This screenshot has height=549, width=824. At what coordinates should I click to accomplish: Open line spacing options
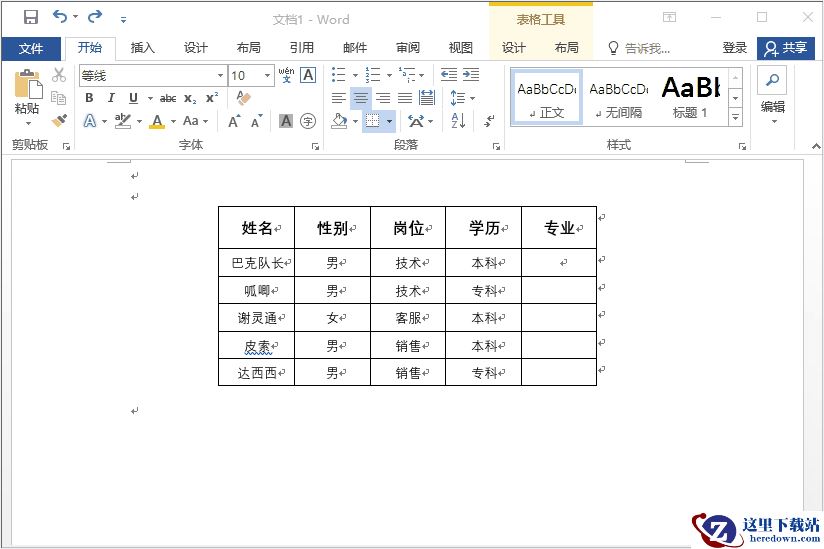[462, 98]
